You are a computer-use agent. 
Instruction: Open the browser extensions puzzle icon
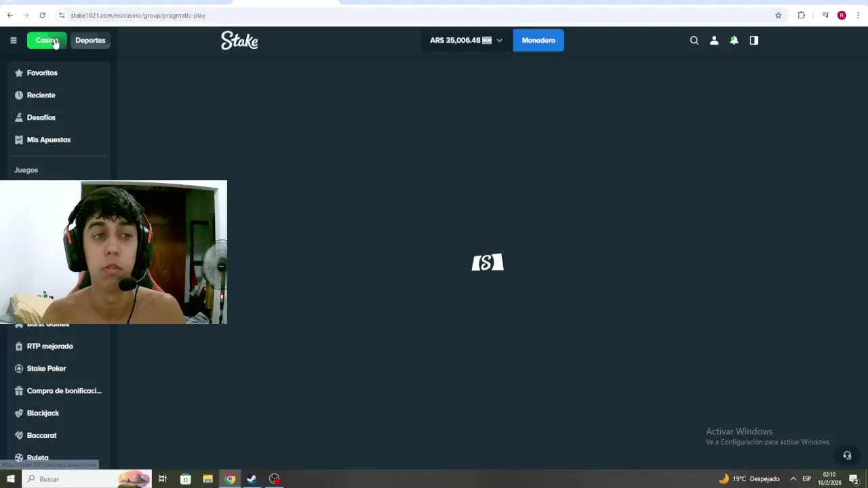coord(802,15)
